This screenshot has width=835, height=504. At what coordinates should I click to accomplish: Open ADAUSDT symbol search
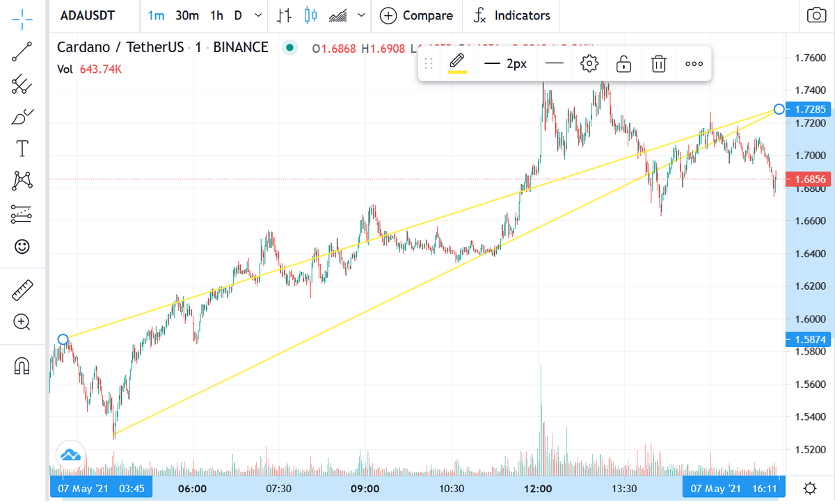pos(87,15)
